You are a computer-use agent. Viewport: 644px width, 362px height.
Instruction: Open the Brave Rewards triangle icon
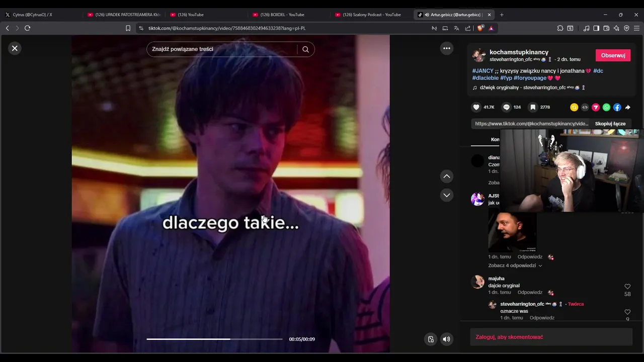[x=491, y=28]
